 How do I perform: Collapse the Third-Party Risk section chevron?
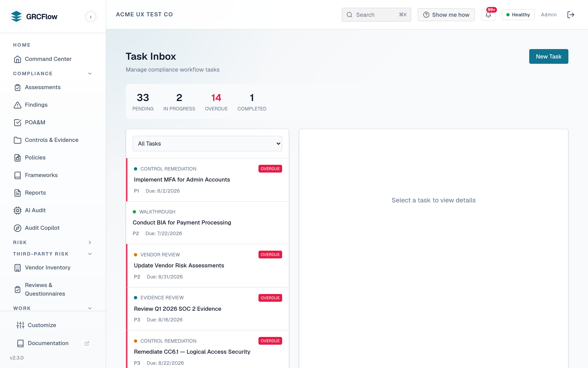pos(90,254)
